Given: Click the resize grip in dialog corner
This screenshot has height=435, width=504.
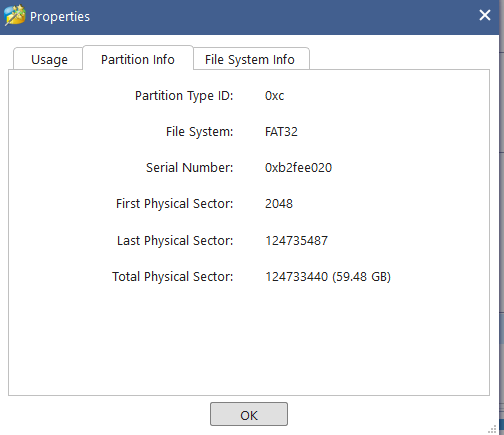Looking at the screenshot, I should pos(493,429).
